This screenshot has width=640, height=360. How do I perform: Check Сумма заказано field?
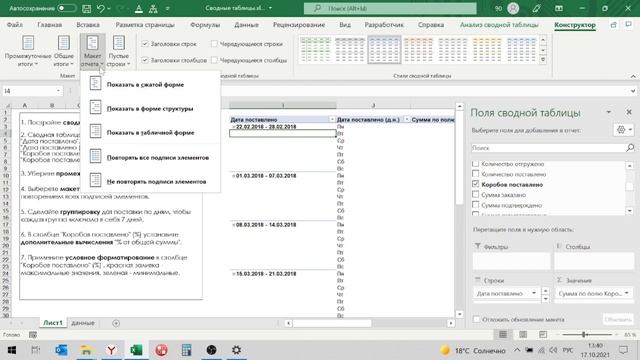476,194
